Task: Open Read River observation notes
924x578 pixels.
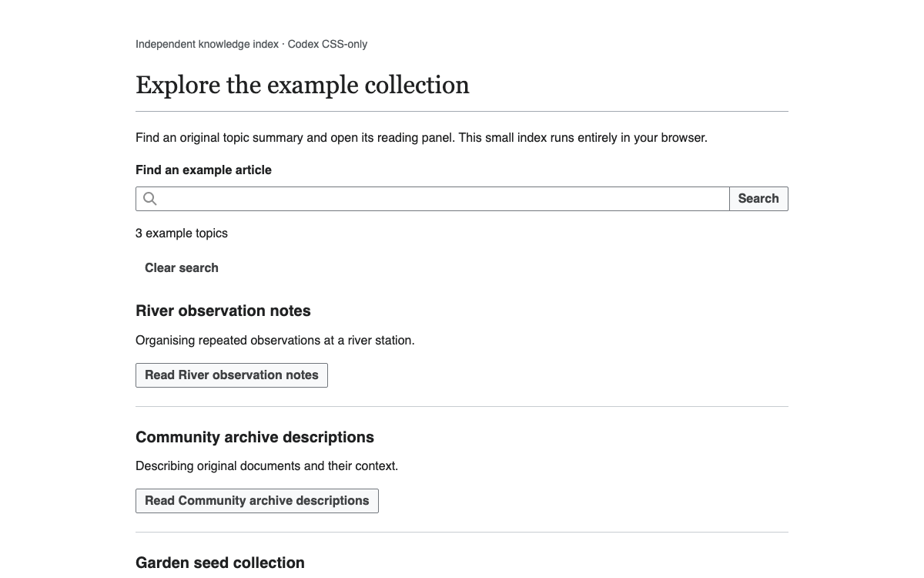Action: click(232, 375)
